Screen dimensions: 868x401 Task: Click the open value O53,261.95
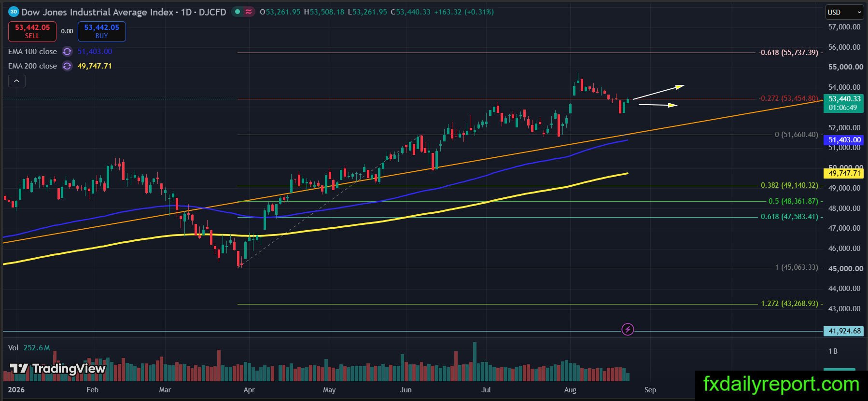pyautogui.click(x=280, y=12)
